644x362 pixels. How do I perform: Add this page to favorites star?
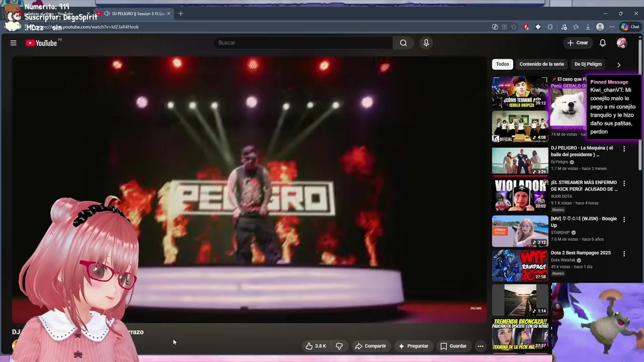[514, 27]
